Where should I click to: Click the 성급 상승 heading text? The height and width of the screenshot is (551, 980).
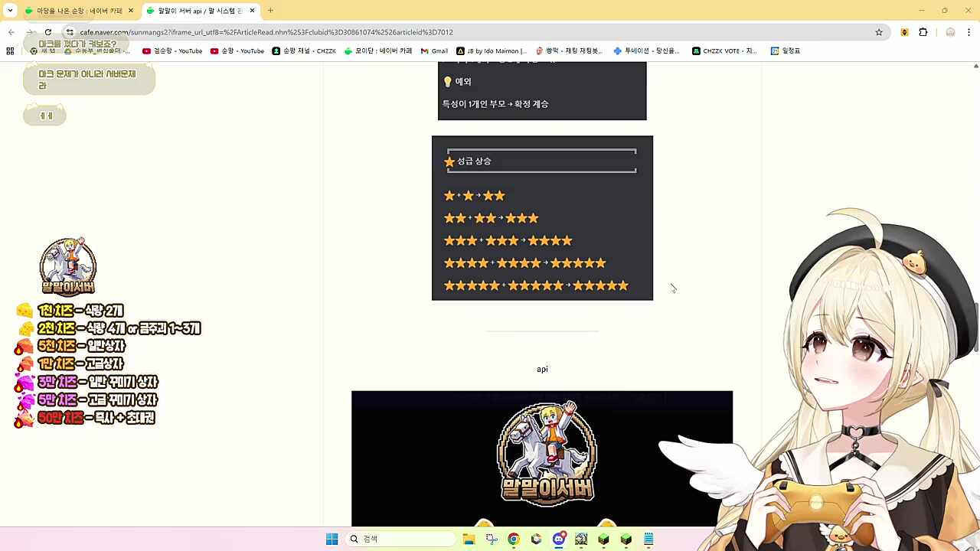(x=474, y=161)
